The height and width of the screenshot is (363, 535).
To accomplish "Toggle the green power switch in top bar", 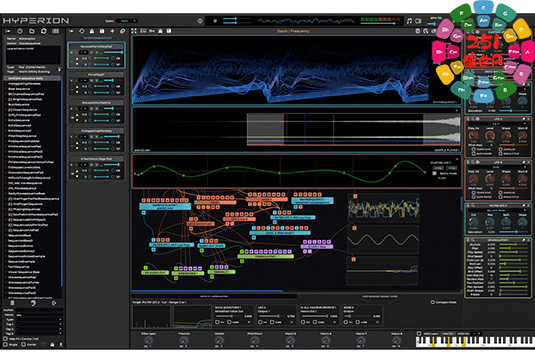I will tap(418, 21).
